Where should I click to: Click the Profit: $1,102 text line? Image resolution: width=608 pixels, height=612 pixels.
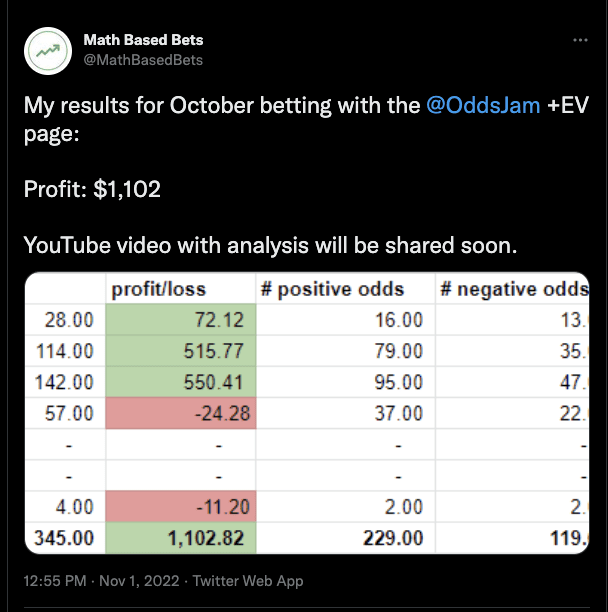point(92,189)
